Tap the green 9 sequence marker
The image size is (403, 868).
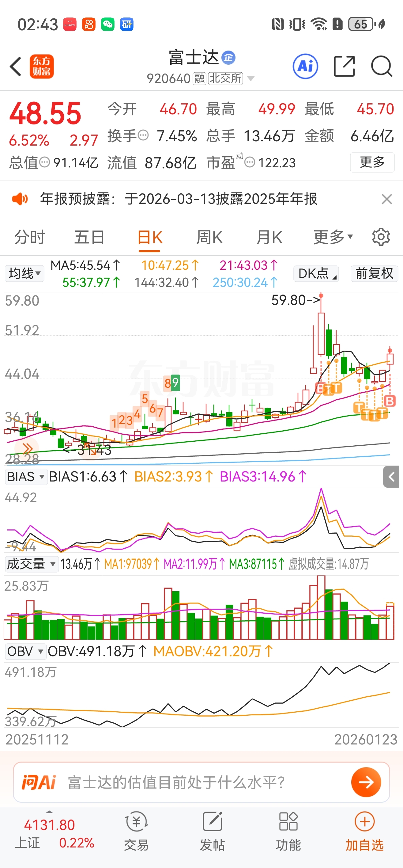(175, 383)
